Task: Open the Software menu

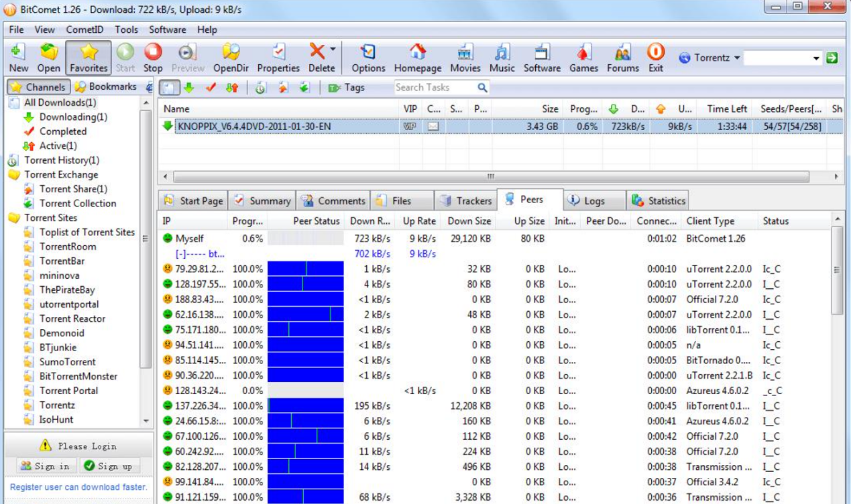Action: coord(168,29)
